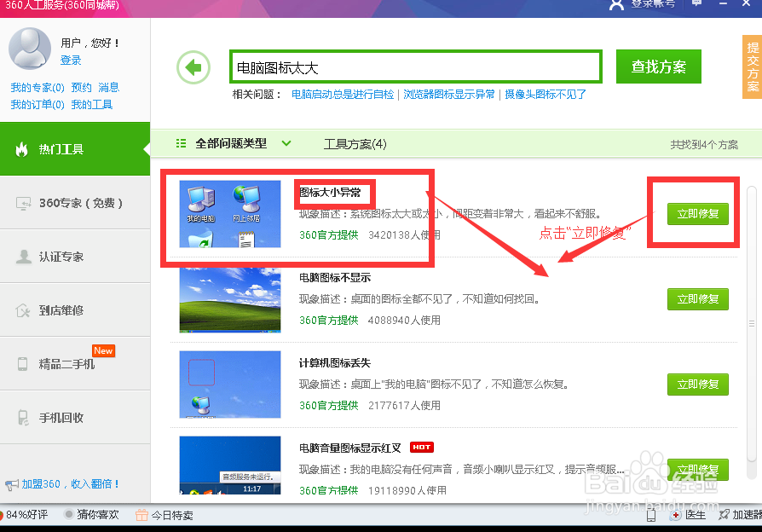
Task: Click the list icon beside 全部问题类型
Action: 181,143
